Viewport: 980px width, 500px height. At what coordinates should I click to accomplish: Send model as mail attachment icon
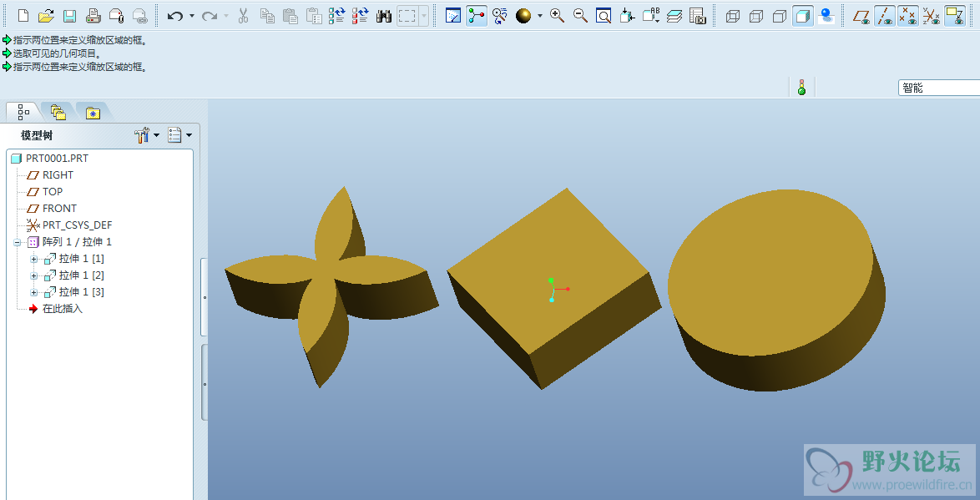(x=116, y=16)
